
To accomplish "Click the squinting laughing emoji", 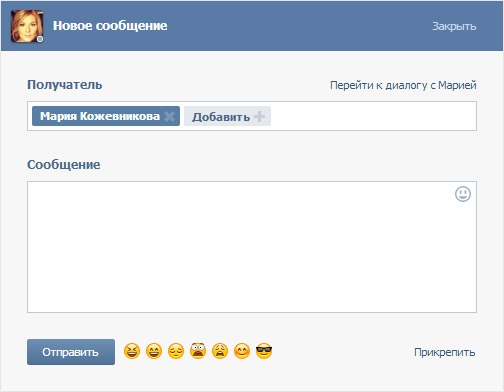I will click(132, 351).
